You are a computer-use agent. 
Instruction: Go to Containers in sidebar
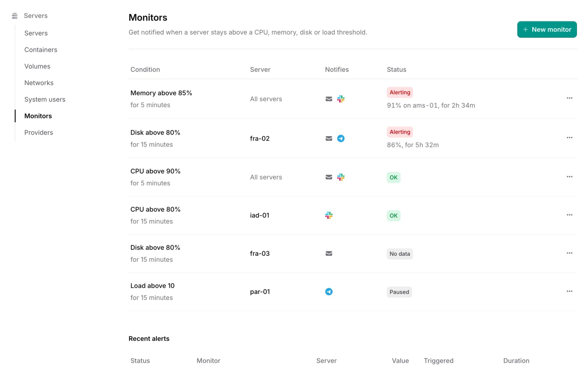(41, 50)
